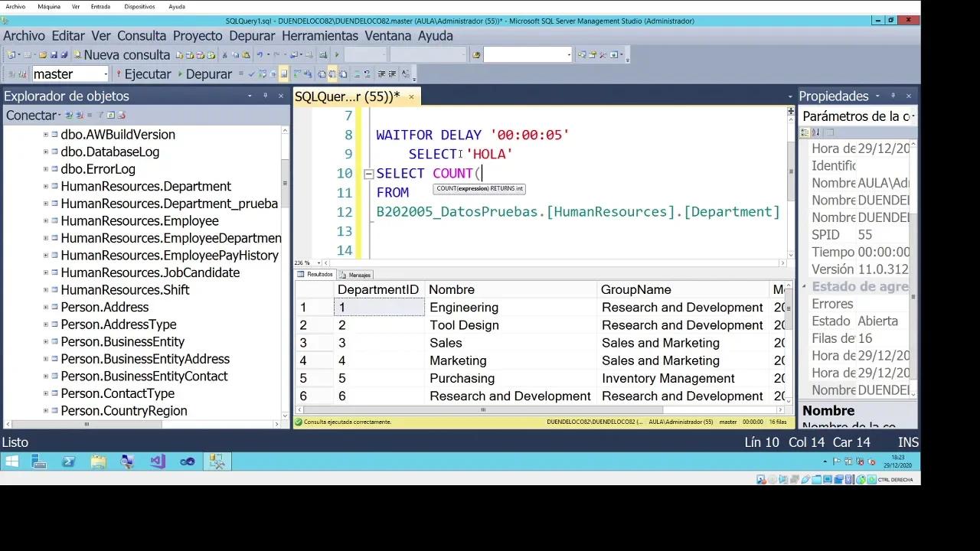Toggle results to grid display mode
The height and width of the screenshot is (551, 980).
pyautogui.click(x=332, y=73)
